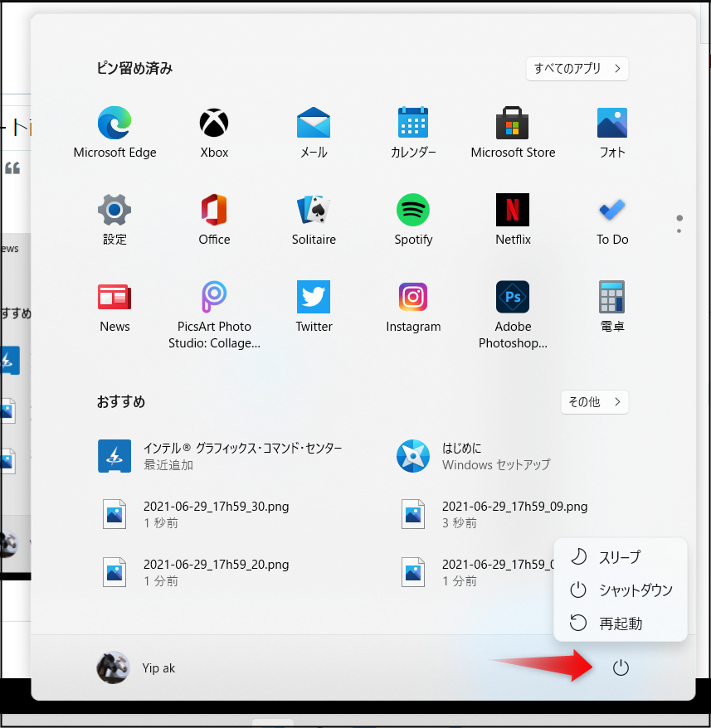
Task: Open Microsoft Edge from pinned apps
Action: pos(114,133)
